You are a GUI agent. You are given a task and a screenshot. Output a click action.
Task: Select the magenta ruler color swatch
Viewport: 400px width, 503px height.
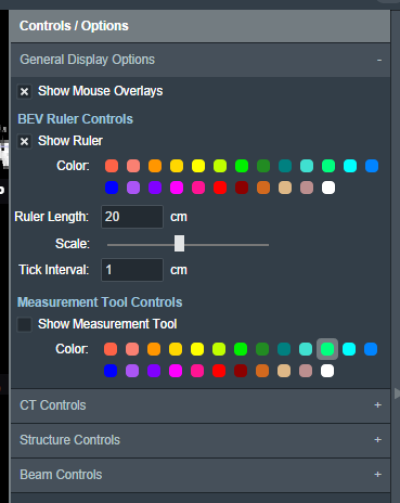[x=177, y=187]
